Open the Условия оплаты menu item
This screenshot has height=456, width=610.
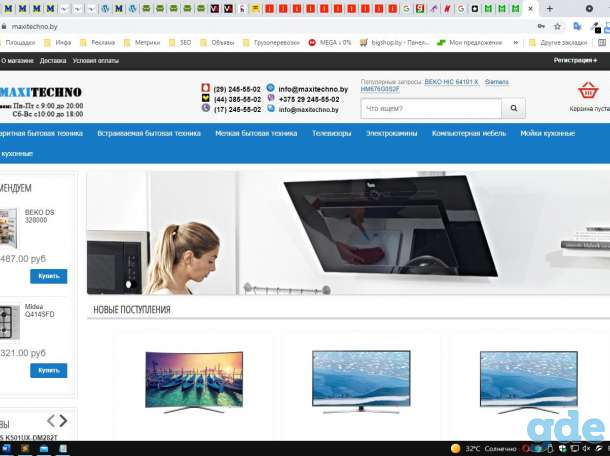(96, 61)
